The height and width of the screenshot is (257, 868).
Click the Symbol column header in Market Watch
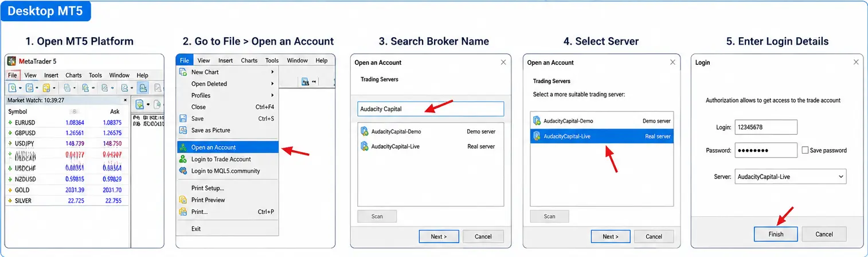[18, 111]
